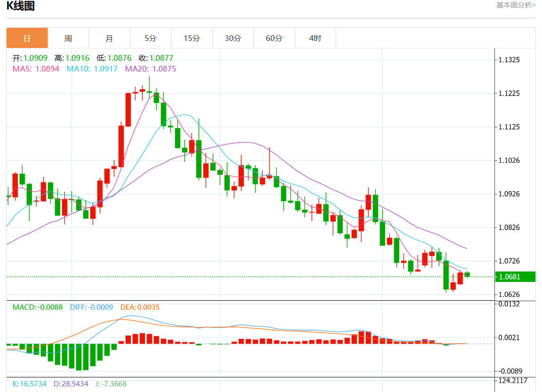Select the 15分 timeframe tab
542x392 pixels.
click(192, 38)
